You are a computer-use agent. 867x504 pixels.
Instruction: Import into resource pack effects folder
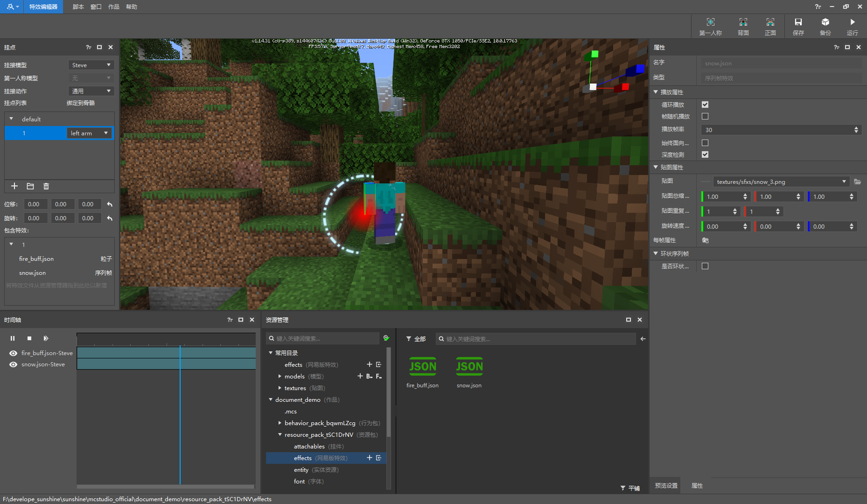(378, 458)
